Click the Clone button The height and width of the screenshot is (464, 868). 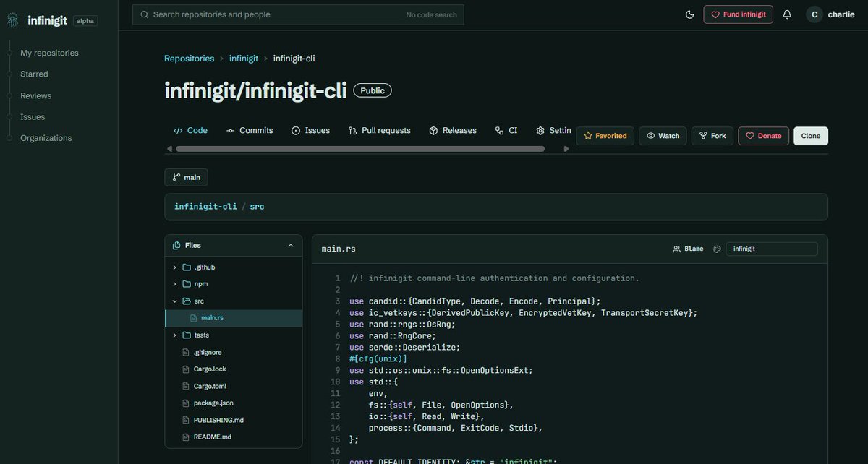click(x=811, y=136)
